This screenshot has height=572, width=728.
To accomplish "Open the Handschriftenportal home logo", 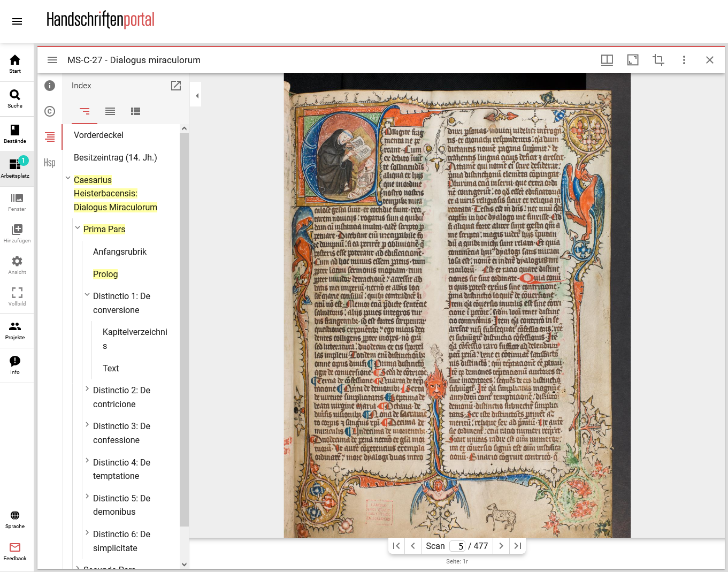I will (x=100, y=20).
